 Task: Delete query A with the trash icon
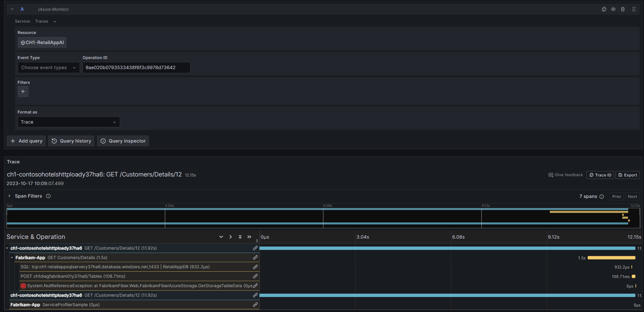coord(623,9)
